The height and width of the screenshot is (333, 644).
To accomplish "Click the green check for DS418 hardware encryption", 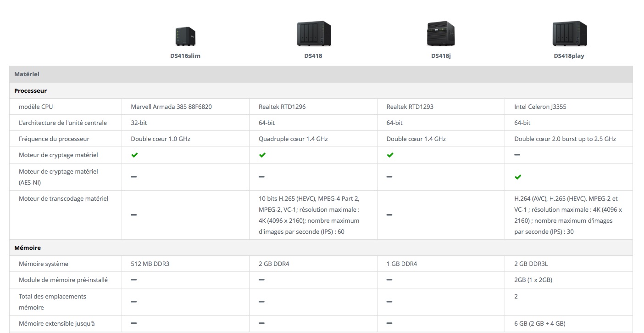I will pyautogui.click(x=262, y=155).
